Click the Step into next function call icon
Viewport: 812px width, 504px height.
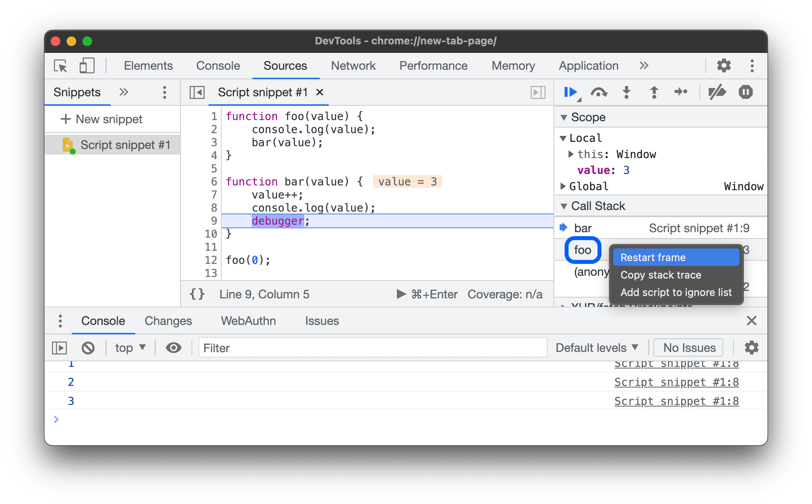(x=627, y=93)
